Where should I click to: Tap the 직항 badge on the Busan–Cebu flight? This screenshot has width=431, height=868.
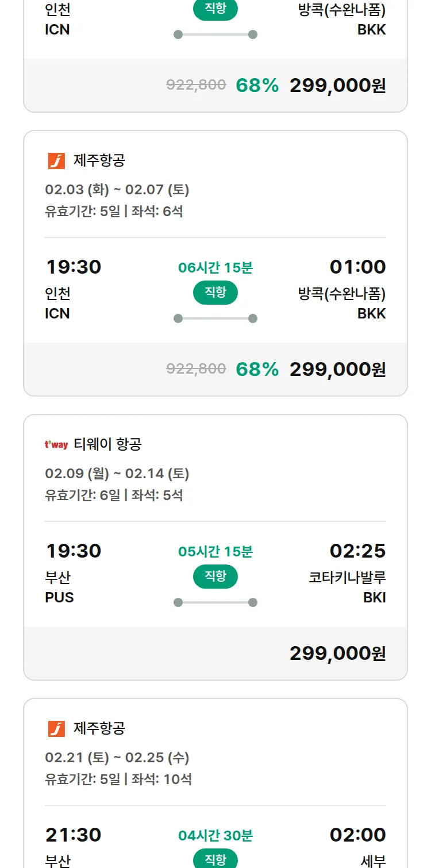click(215, 859)
